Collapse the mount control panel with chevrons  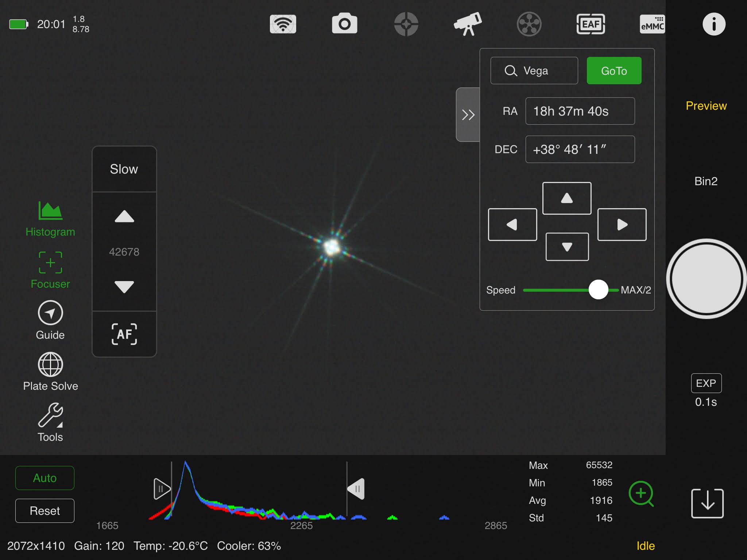468,114
